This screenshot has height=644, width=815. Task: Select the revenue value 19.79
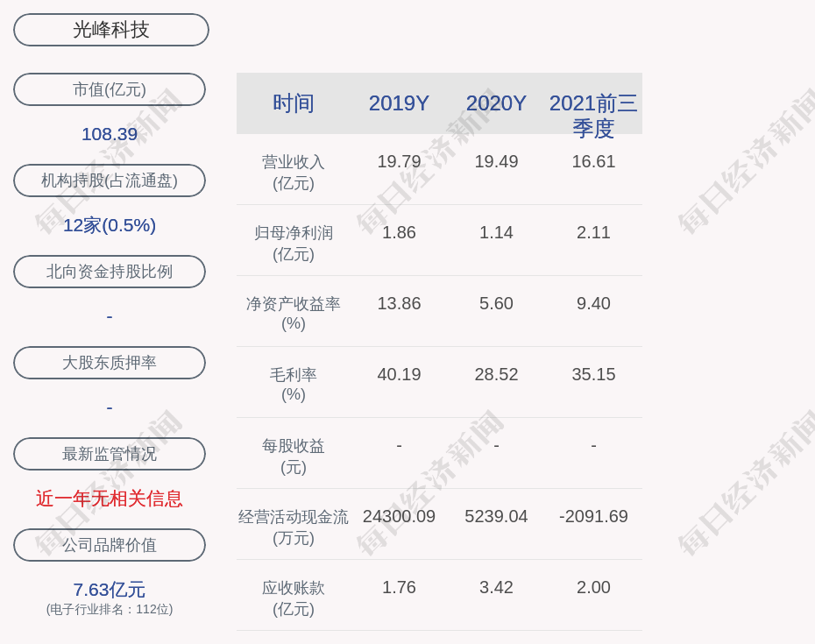coord(399,161)
